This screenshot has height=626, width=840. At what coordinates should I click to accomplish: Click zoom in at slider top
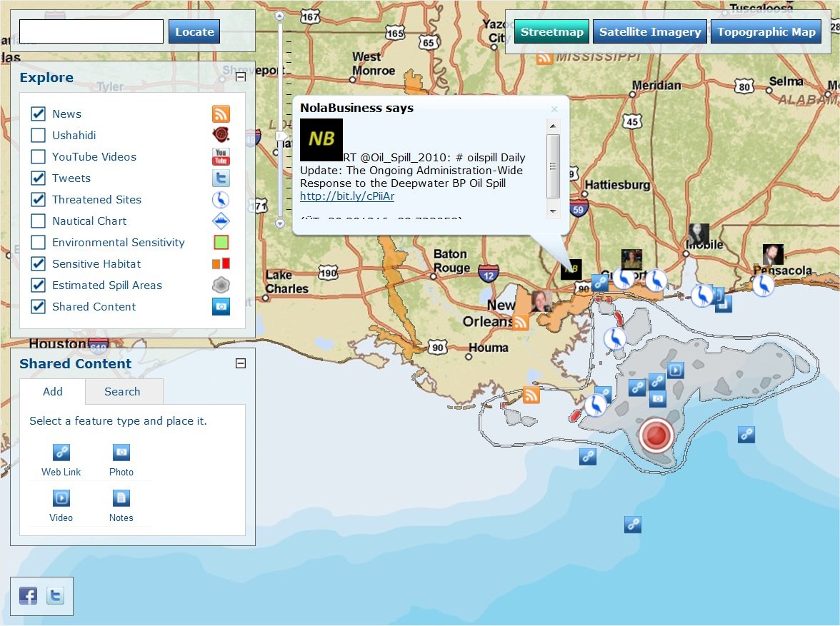click(280, 16)
